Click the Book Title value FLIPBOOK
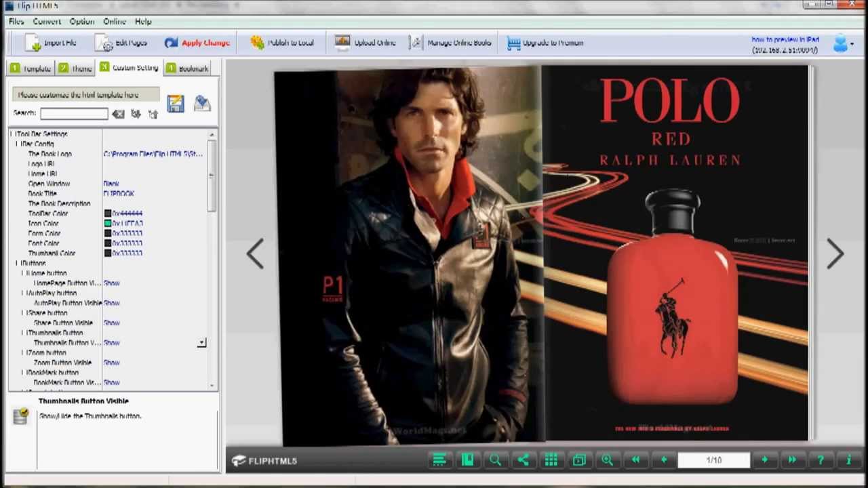This screenshot has height=488, width=868. pos(119,194)
